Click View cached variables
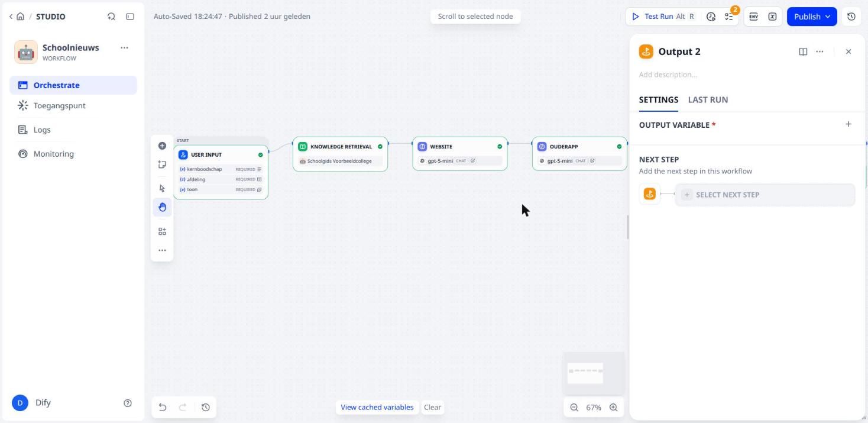The image size is (868, 423). pyautogui.click(x=377, y=407)
